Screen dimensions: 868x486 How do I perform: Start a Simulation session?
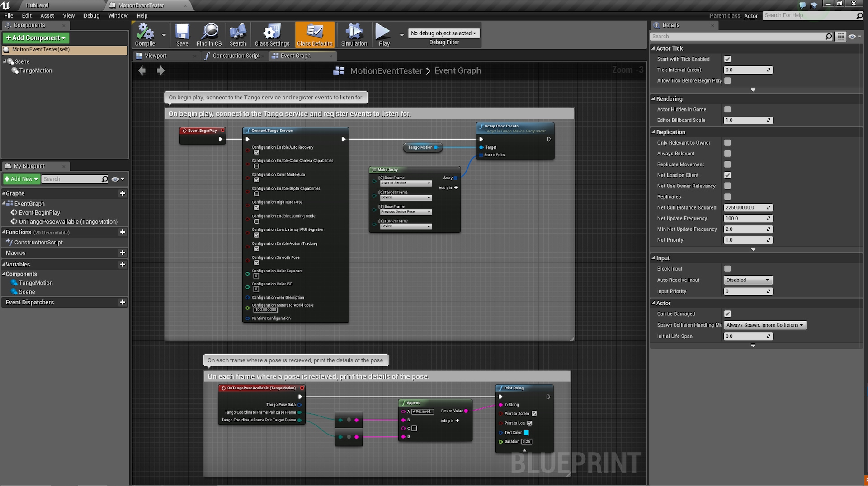(354, 34)
